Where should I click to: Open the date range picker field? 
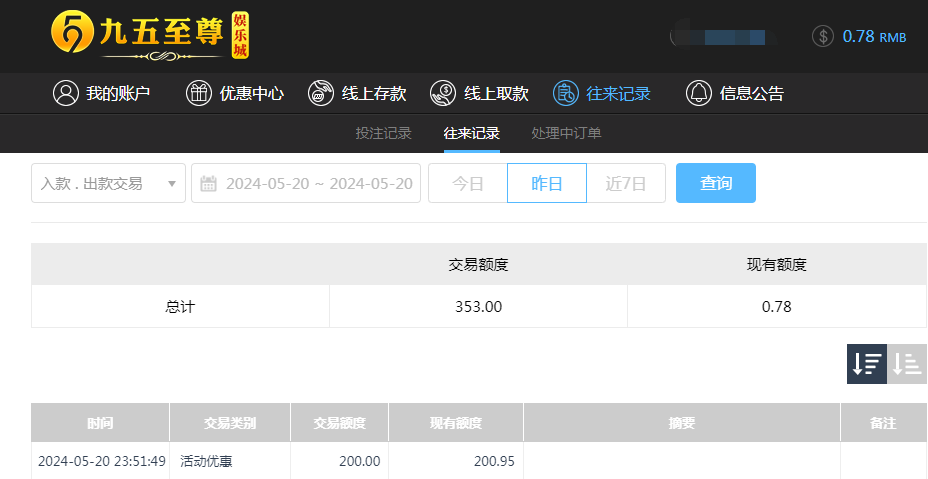(x=306, y=183)
